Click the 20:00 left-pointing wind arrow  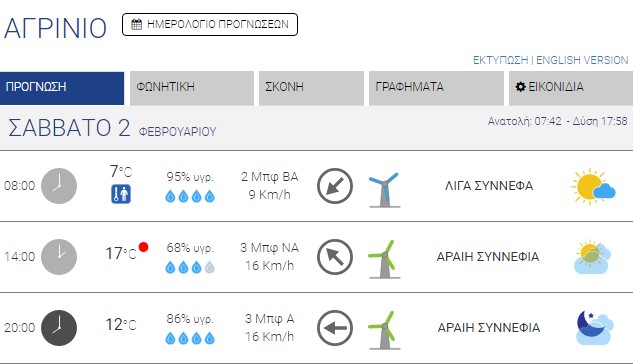click(335, 328)
